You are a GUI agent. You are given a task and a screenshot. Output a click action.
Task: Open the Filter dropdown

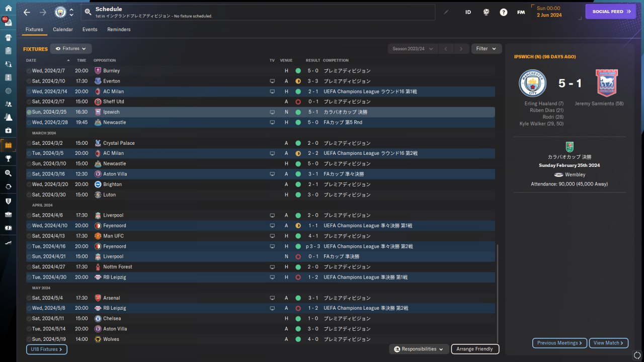pos(486,49)
